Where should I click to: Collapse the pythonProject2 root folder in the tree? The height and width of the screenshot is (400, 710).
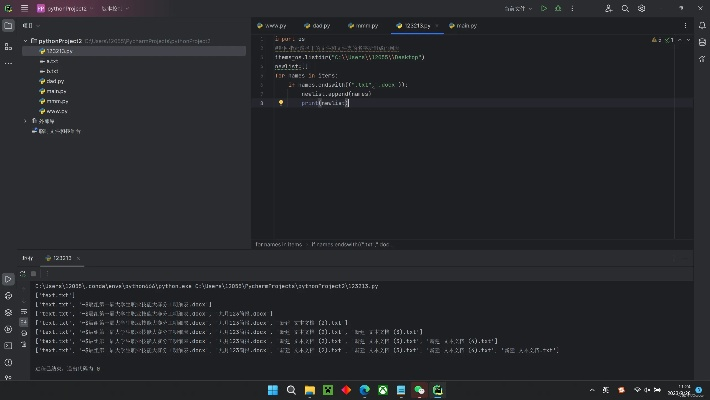point(27,41)
